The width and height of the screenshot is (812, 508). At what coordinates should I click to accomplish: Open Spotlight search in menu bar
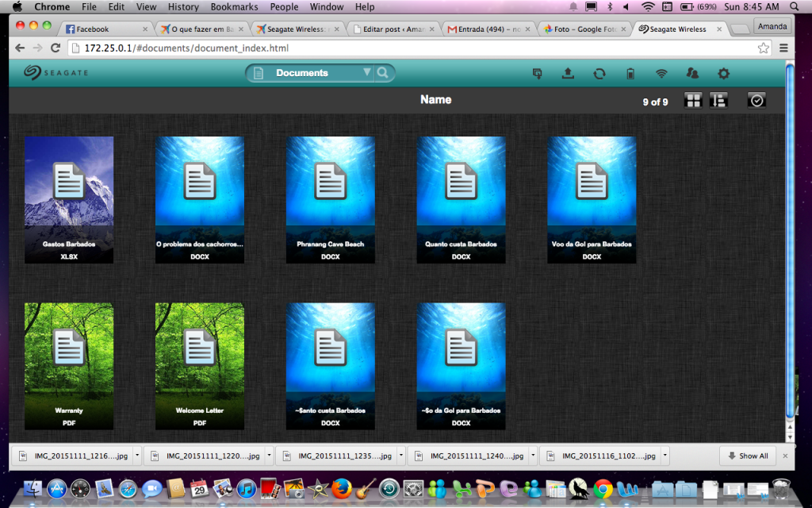(x=795, y=6)
